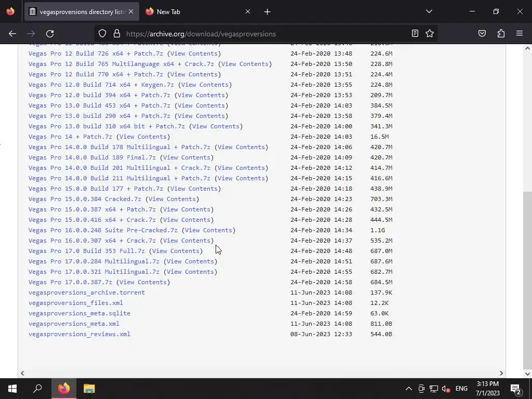This screenshot has height=399, width=532.
Task: View Contents of Vegas Pro 16.0.0.307 x64
Action: (x=187, y=241)
